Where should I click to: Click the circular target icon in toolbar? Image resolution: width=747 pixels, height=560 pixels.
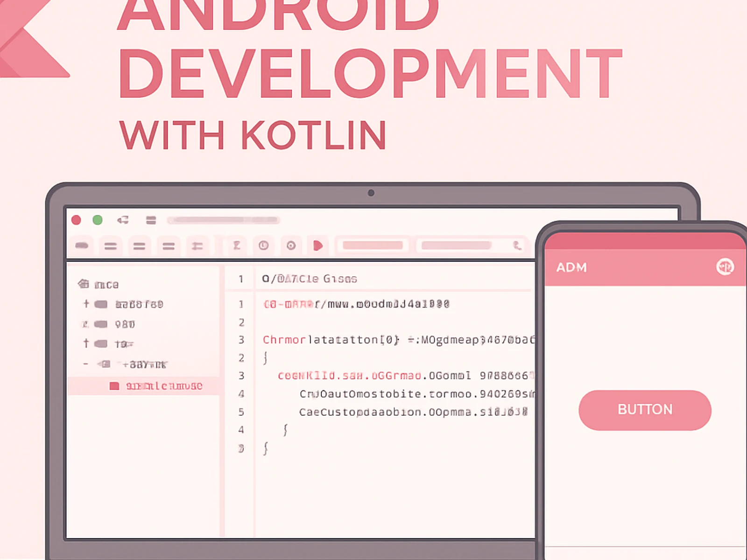point(291,245)
